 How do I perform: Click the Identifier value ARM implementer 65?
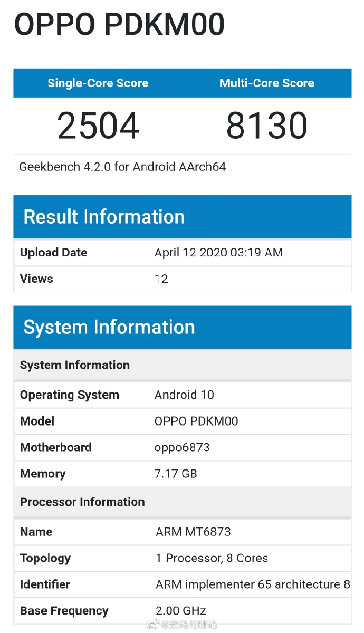tap(253, 584)
